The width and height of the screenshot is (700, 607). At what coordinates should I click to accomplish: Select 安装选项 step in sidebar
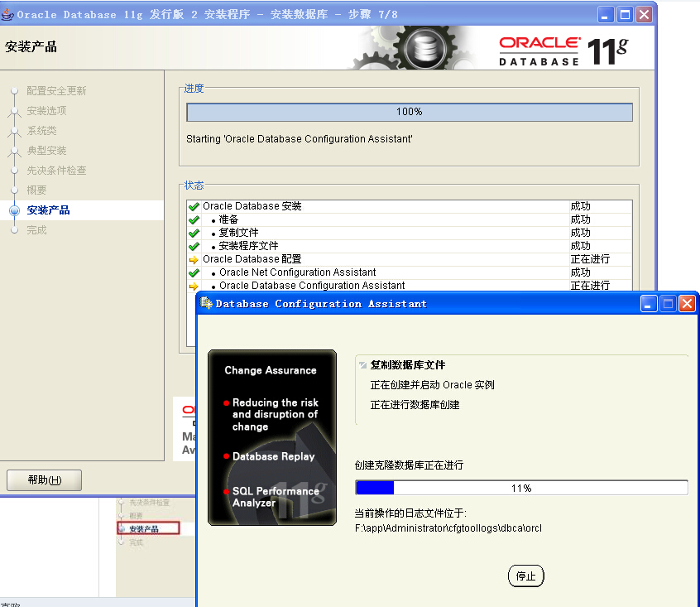click(46, 111)
